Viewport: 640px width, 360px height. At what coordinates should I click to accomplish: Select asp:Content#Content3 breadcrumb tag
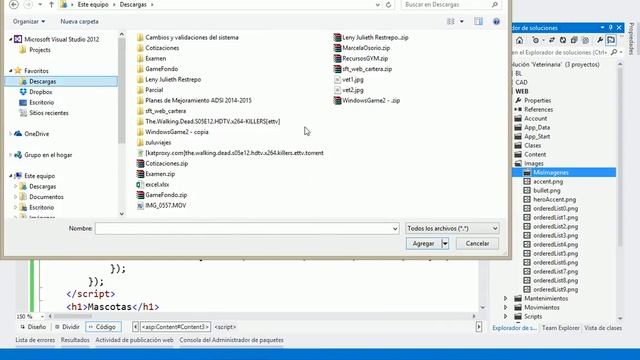pos(175,327)
